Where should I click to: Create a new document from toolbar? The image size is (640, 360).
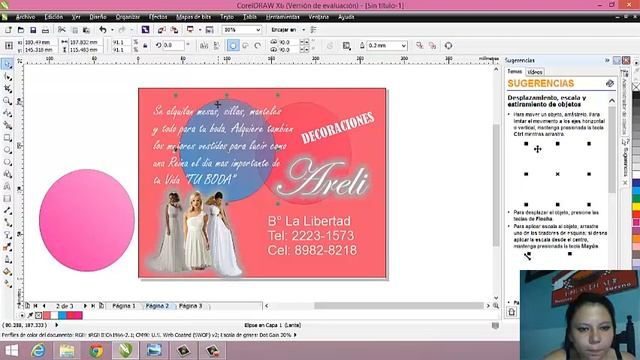(8, 30)
